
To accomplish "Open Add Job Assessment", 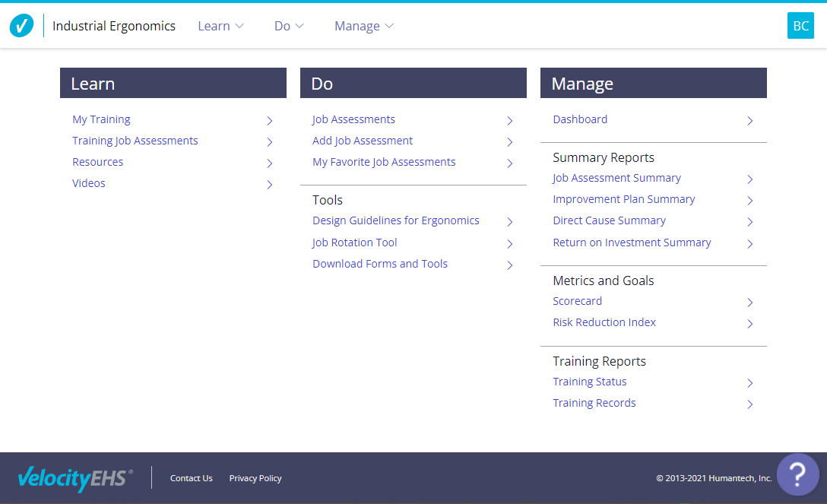I will pyautogui.click(x=363, y=141).
